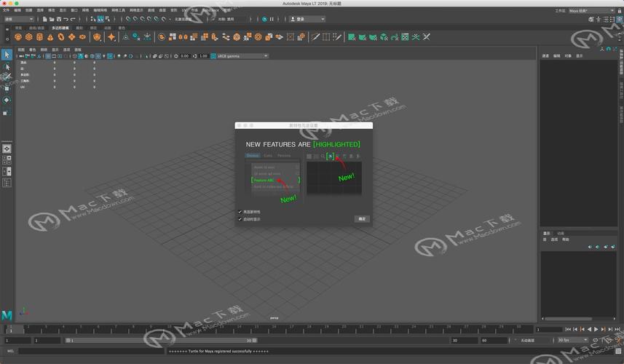
Task: Open the UV menu in menu bar
Action: 184,10
